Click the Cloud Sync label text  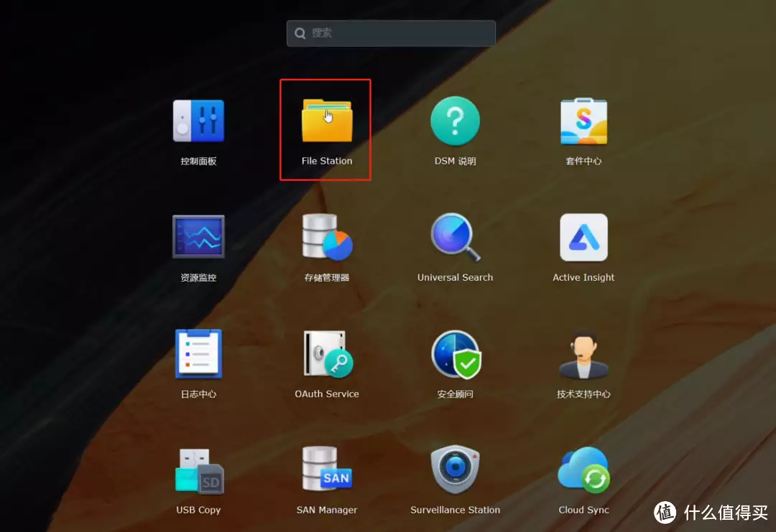tap(584, 510)
